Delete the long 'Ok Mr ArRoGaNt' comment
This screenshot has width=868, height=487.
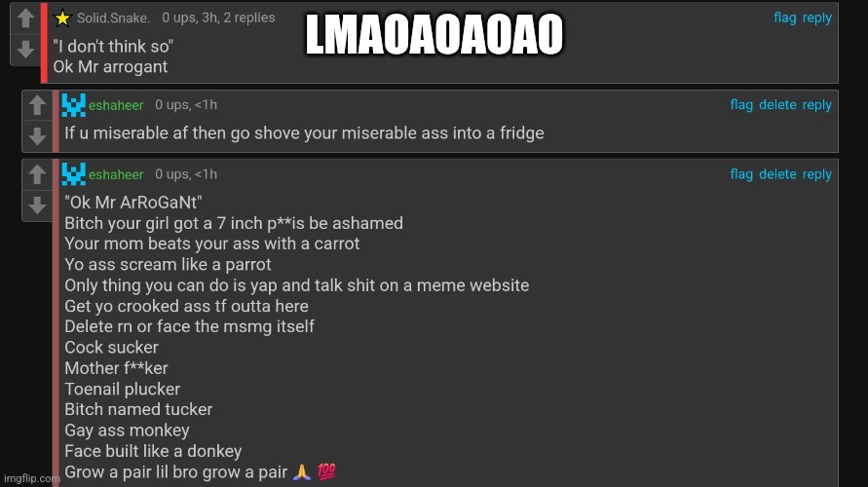point(777,173)
